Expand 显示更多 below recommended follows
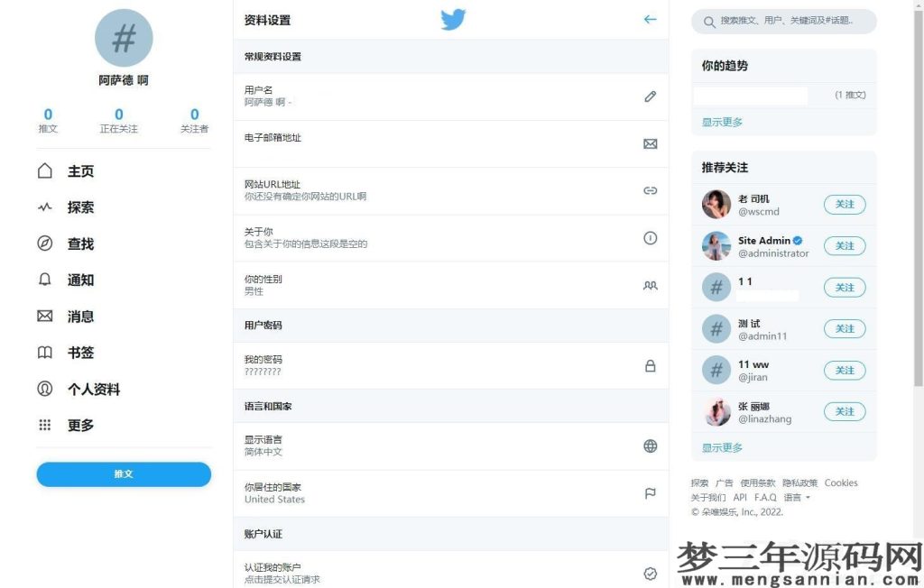The width and height of the screenshot is (924, 588). [x=721, y=446]
